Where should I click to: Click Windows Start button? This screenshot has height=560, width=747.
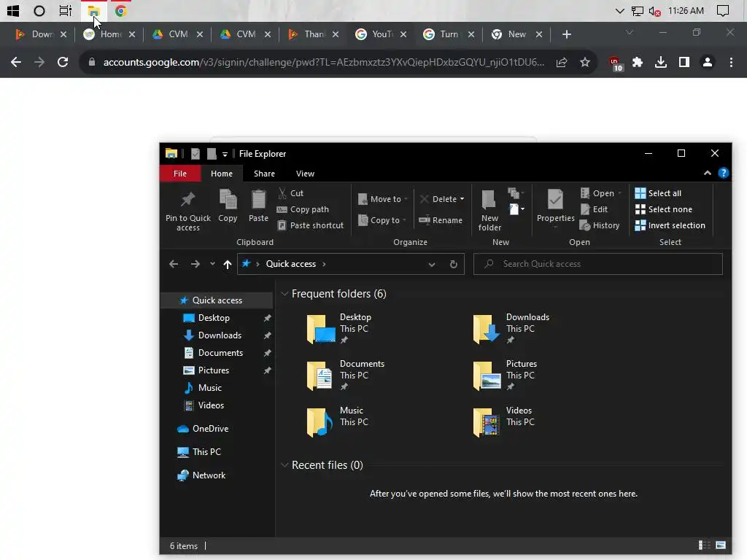point(13,10)
